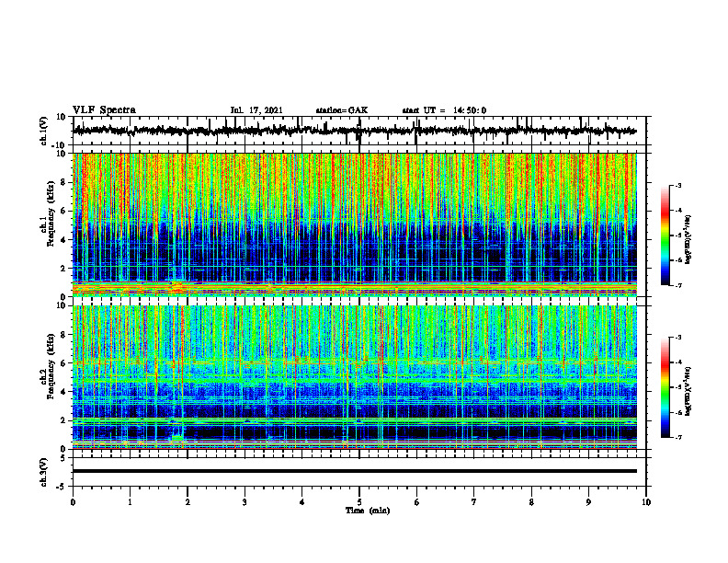Screen dimensions: 728x563
Task: Click time-axis tick label 2
Action: coord(188,502)
